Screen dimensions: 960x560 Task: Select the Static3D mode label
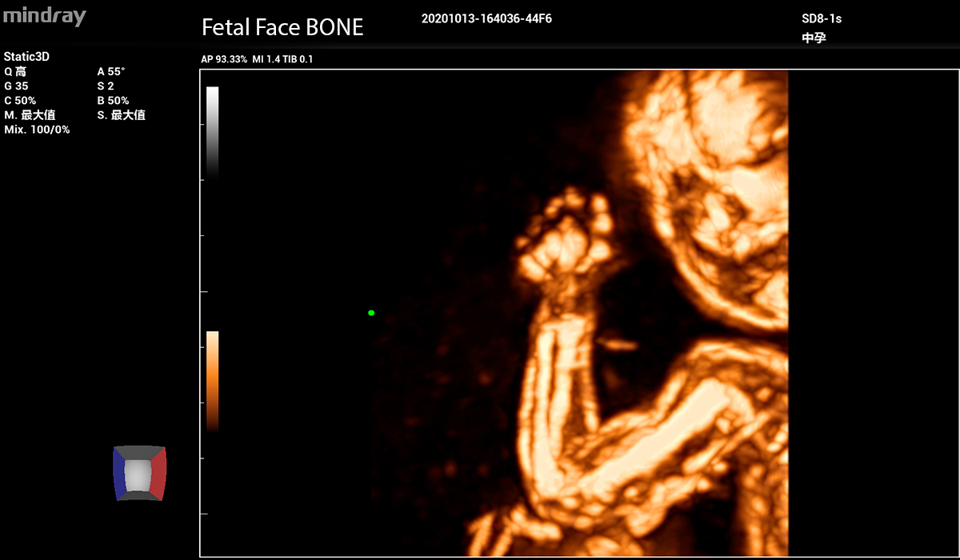pos(26,57)
